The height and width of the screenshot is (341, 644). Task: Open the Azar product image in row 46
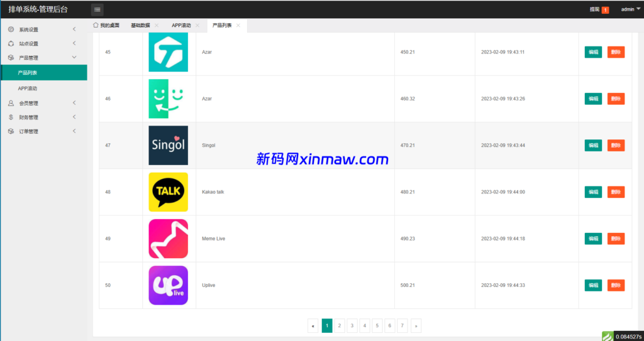(x=168, y=99)
